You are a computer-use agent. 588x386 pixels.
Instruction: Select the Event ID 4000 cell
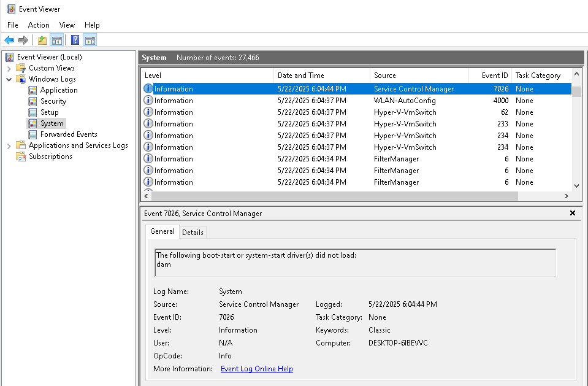[x=500, y=100]
